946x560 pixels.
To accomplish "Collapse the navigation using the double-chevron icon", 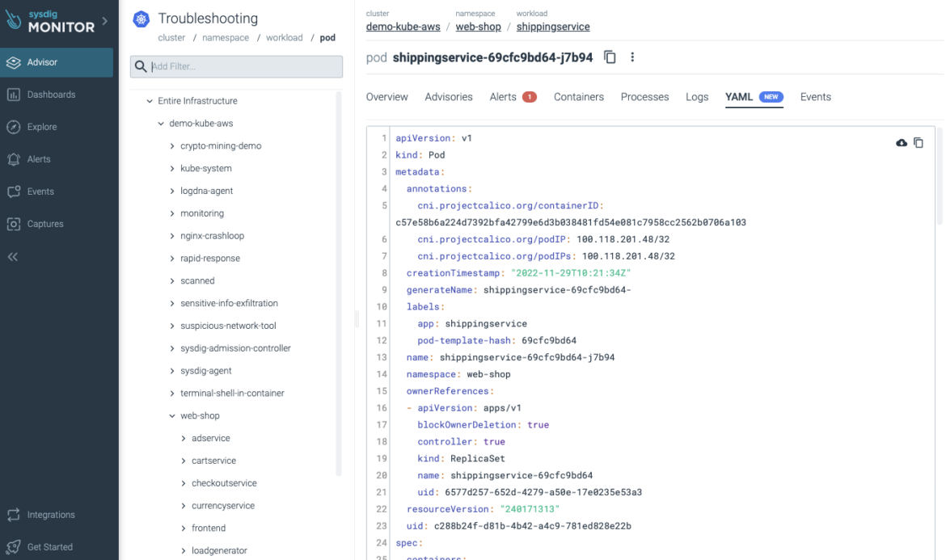I will 11,256.
